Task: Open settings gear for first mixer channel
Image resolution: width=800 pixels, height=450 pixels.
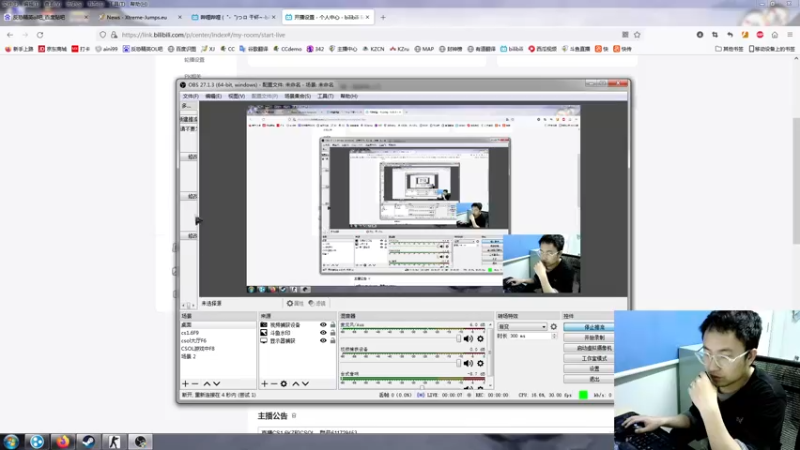Action: point(480,339)
